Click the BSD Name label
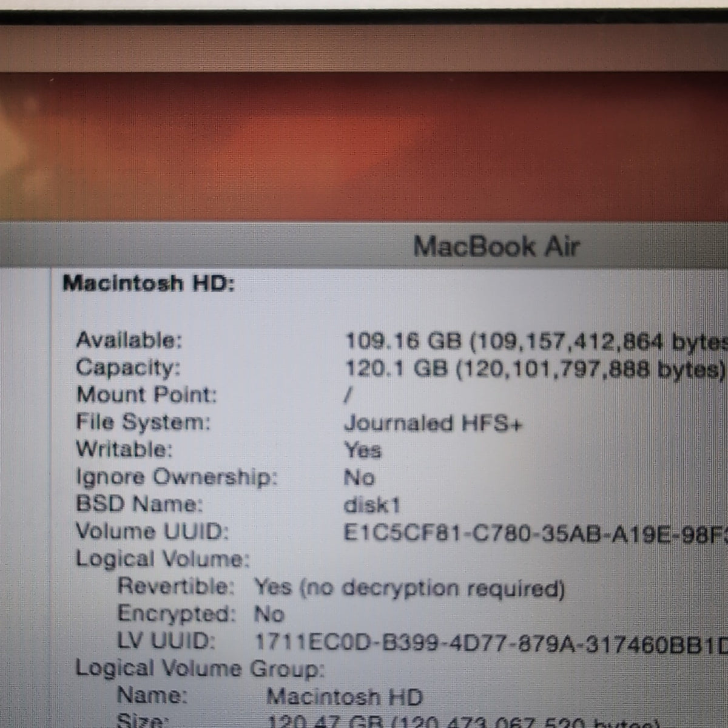 pos(139,504)
